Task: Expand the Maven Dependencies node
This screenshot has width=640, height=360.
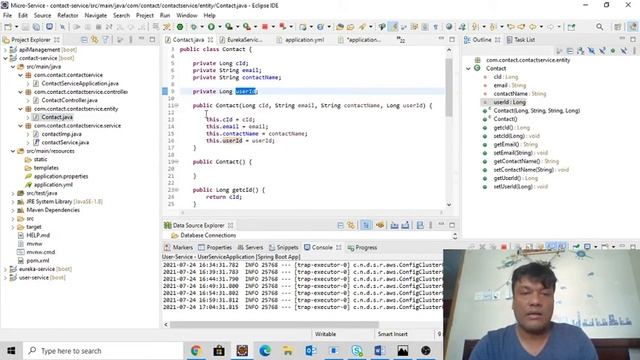Action: 13,210
